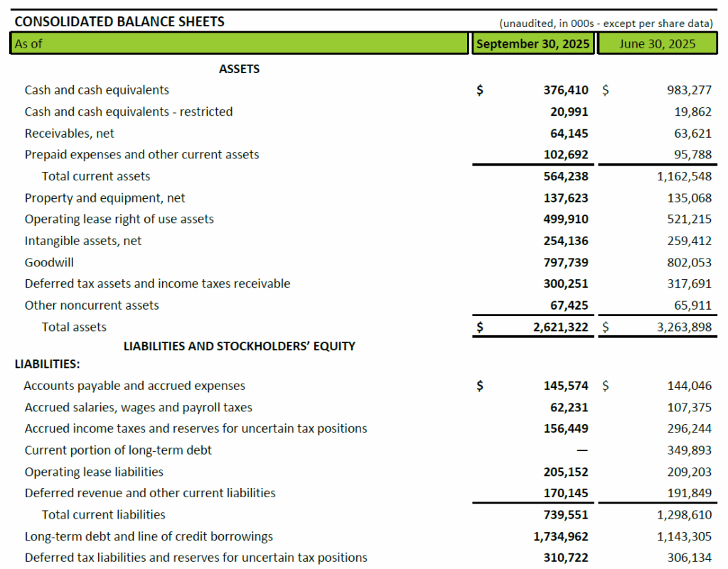Click the LIABILITIES: section heading
Viewport: 728px width, 569px height.
(47, 364)
